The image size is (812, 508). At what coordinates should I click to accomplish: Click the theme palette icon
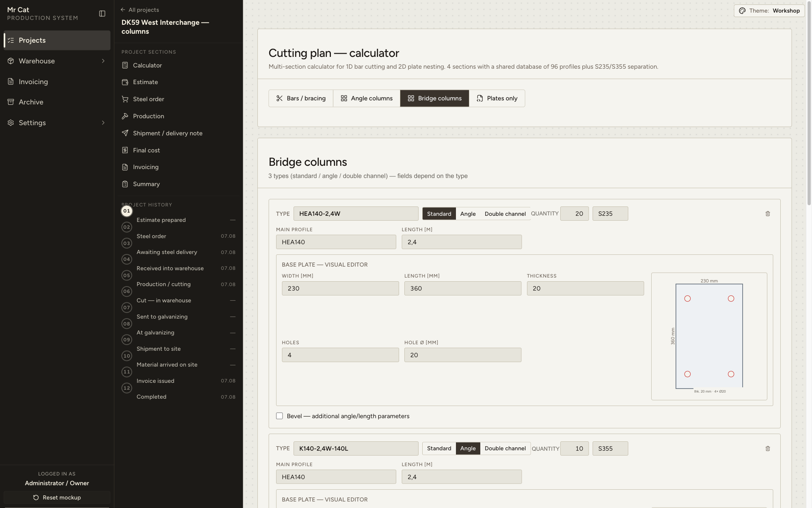(742, 11)
